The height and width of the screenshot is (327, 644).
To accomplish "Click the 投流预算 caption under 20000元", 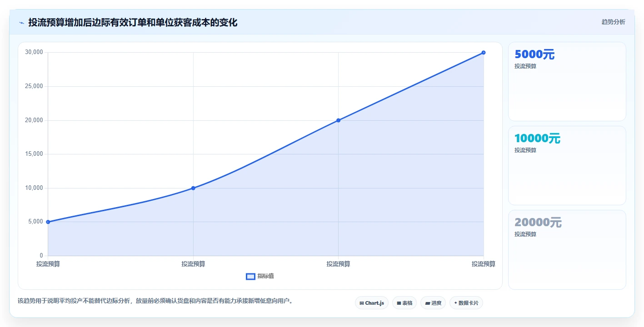I will 525,234.
